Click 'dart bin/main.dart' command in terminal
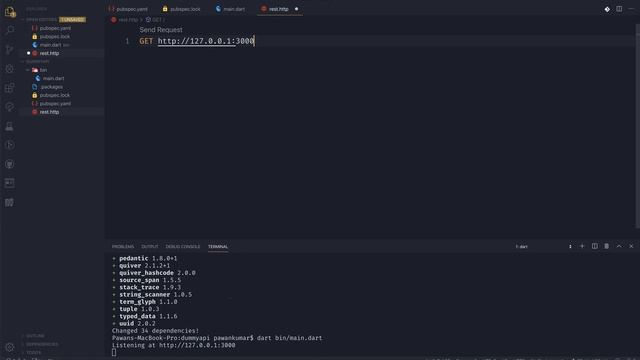Screen dimensions: 640x360 tap(289, 338)
